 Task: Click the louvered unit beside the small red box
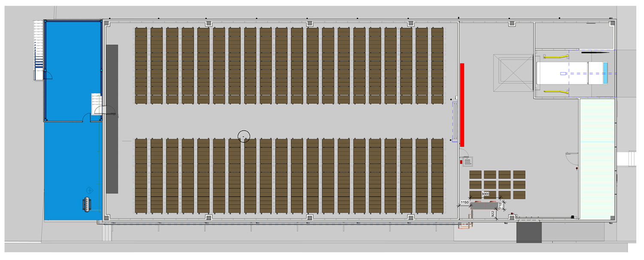[x=468, y=161]
